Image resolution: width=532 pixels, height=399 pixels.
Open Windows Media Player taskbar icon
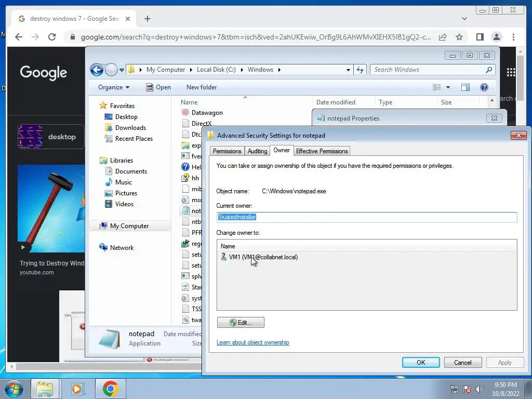78,389
